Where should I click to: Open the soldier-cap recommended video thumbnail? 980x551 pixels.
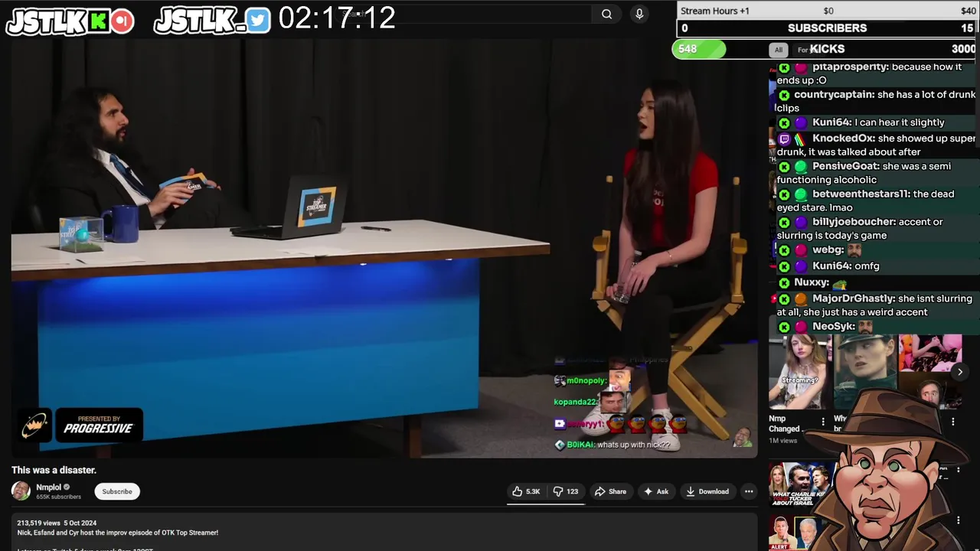coord(864,371)
